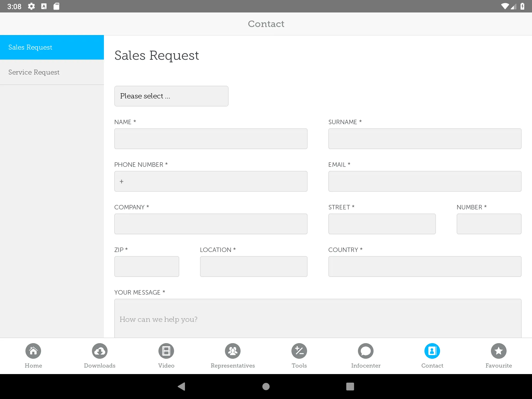Screen dimensions: 532x399
Task: Click the SURNAME input field
Action: point(425,138)
